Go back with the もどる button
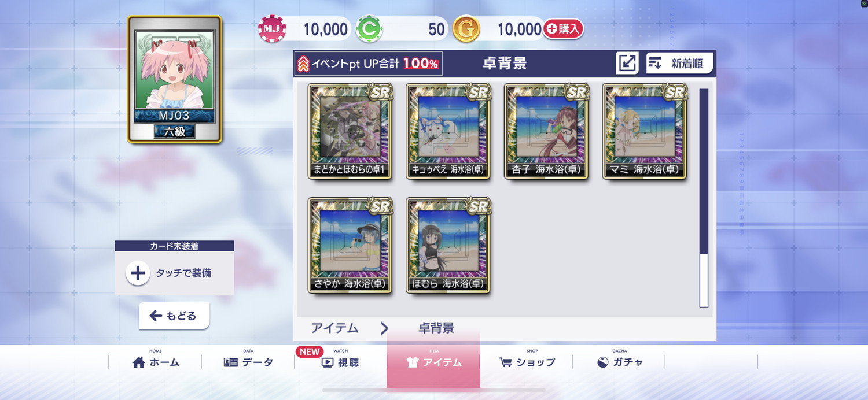The image size is (868, 400). click(x=174, y=316)
